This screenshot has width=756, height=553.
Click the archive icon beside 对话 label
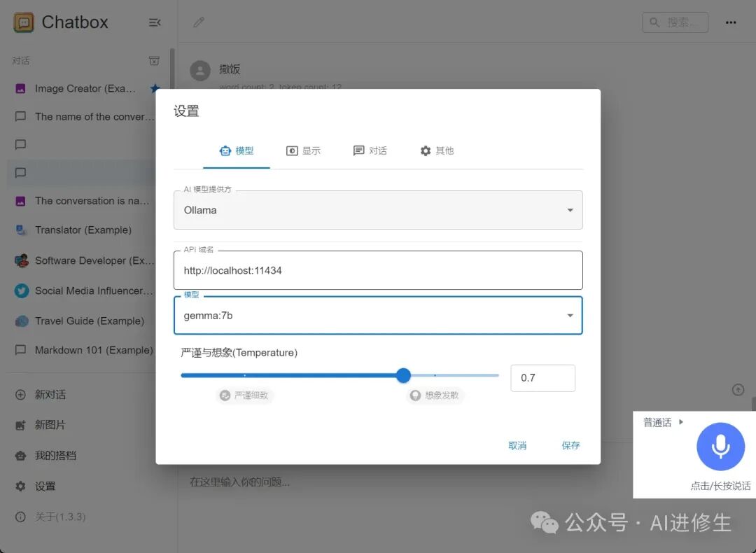(154, 61)
